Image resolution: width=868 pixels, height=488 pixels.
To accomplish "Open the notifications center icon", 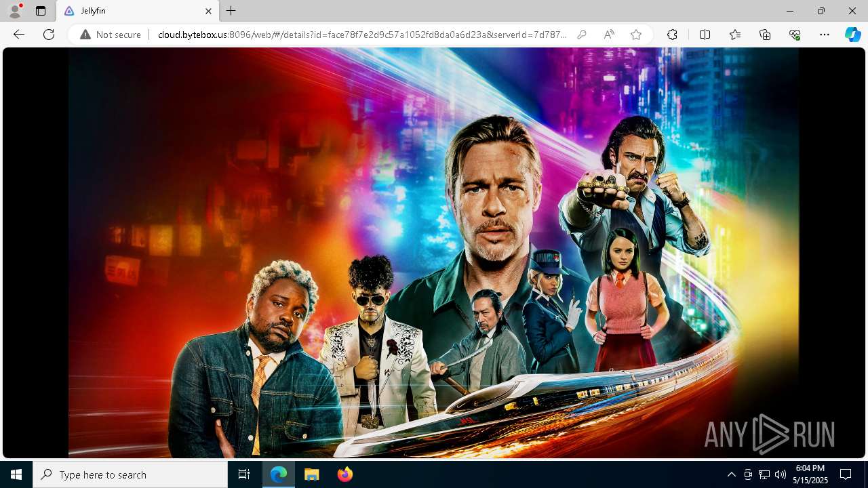I will coord(846,474).
